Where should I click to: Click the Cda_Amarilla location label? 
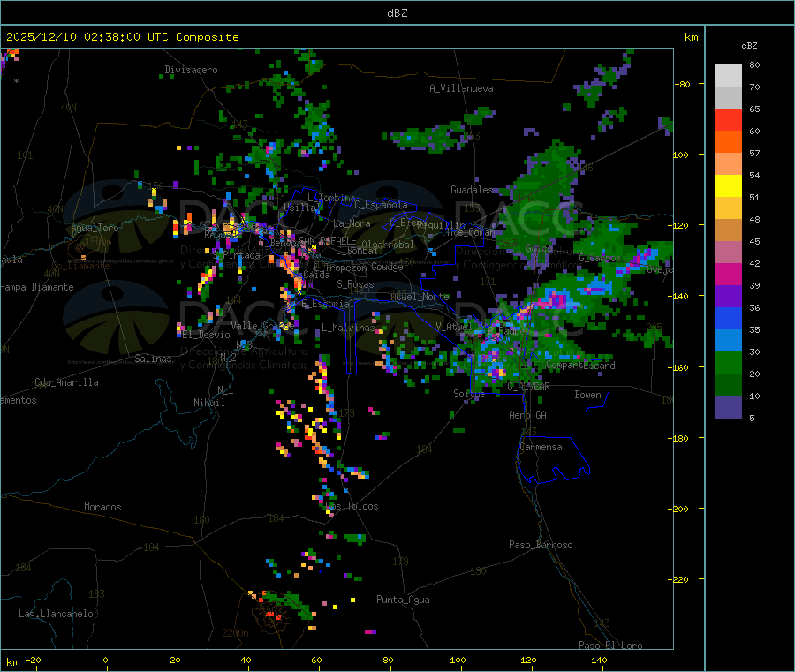point(66,382)
